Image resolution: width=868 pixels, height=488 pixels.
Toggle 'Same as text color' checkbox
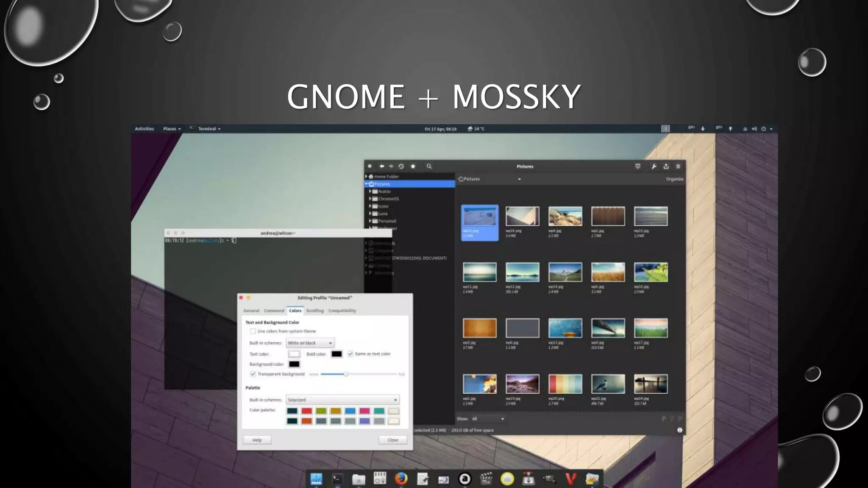tap(351, 354)
